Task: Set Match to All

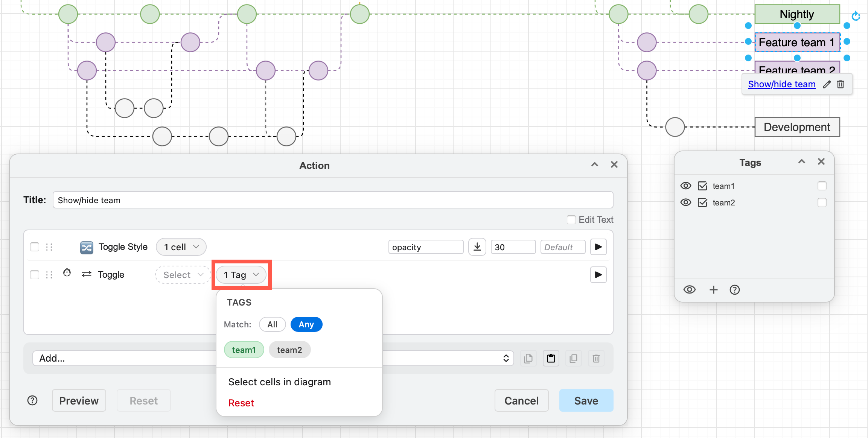Action: click(x=273, y=324)
